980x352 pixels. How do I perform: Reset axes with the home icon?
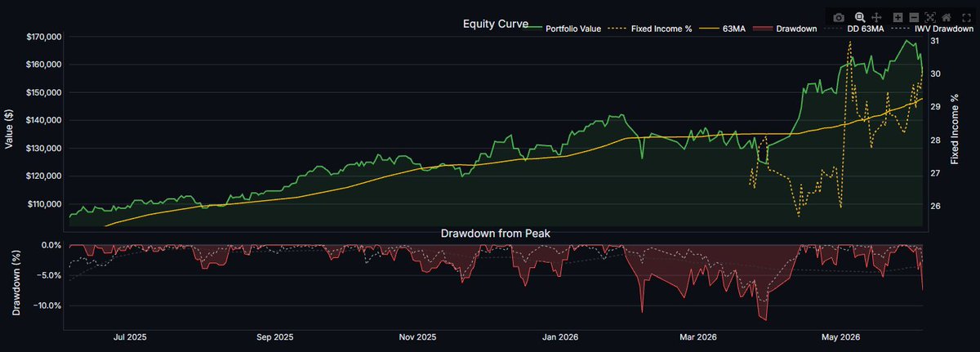946,17
